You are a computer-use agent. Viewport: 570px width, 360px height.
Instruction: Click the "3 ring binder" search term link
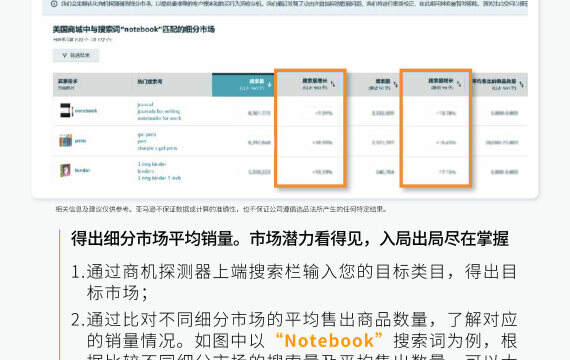tap(152, 164)
